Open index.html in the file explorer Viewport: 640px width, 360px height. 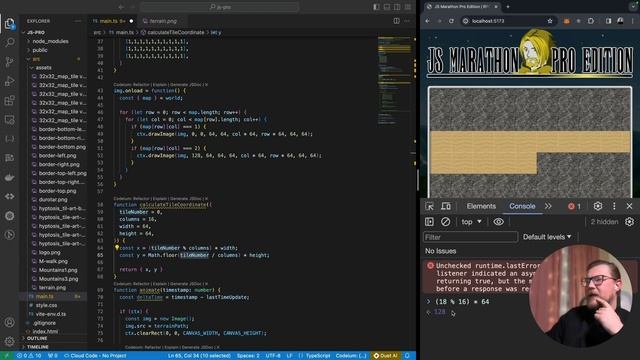point(45,331)
